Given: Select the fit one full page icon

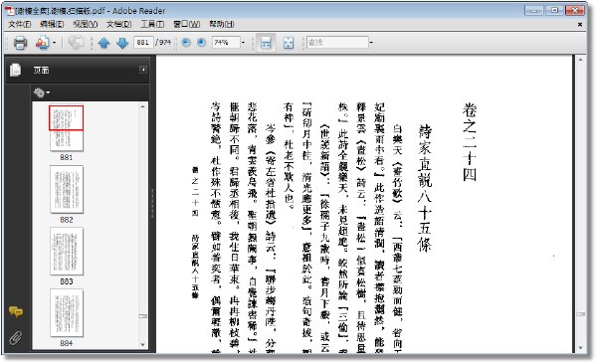Looking at the screenshot, I should coord(289,43).
